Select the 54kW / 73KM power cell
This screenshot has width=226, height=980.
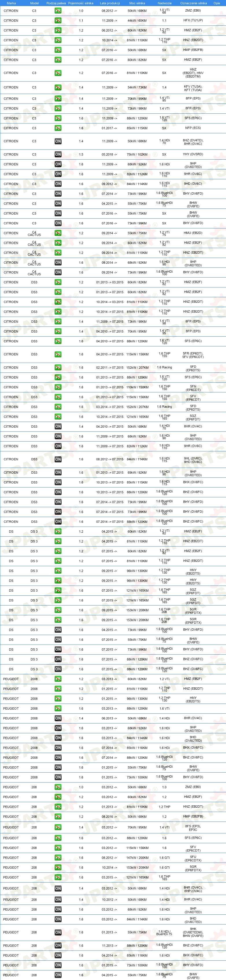137,88
